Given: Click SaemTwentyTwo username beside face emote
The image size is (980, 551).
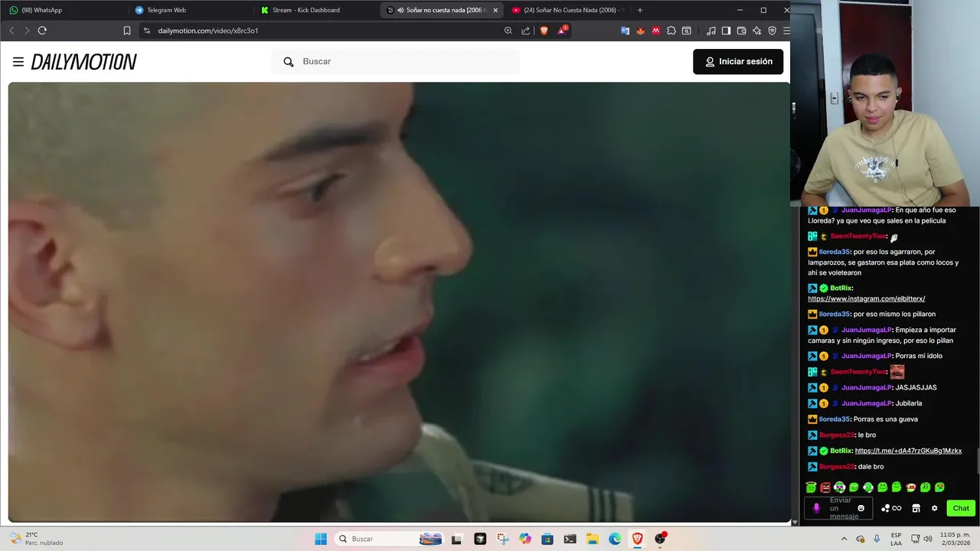Looking at the screenshot, I should point(858,372).
